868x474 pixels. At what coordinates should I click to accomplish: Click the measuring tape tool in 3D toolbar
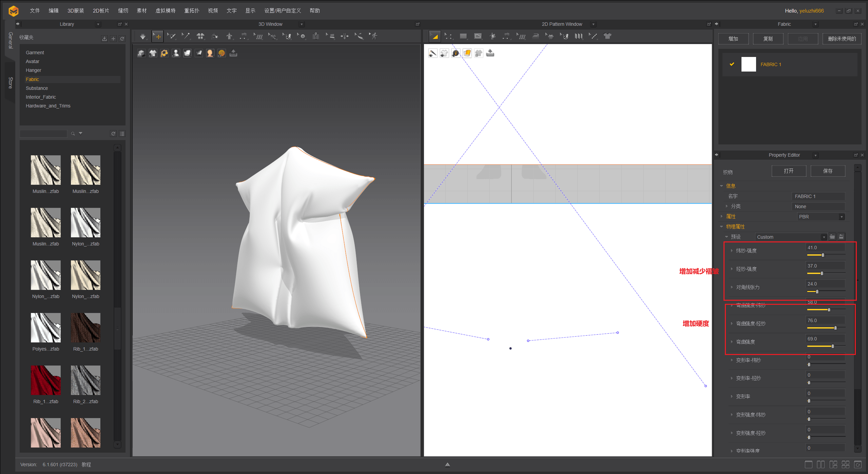(359, 36)
